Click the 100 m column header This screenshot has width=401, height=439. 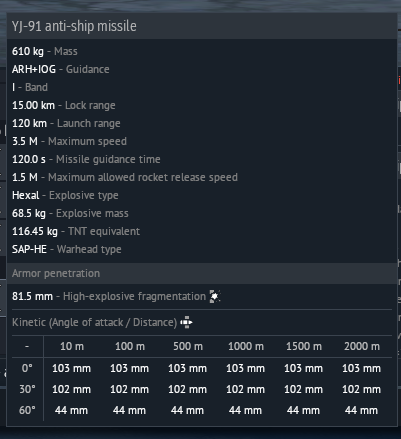(x=130, y=346)
